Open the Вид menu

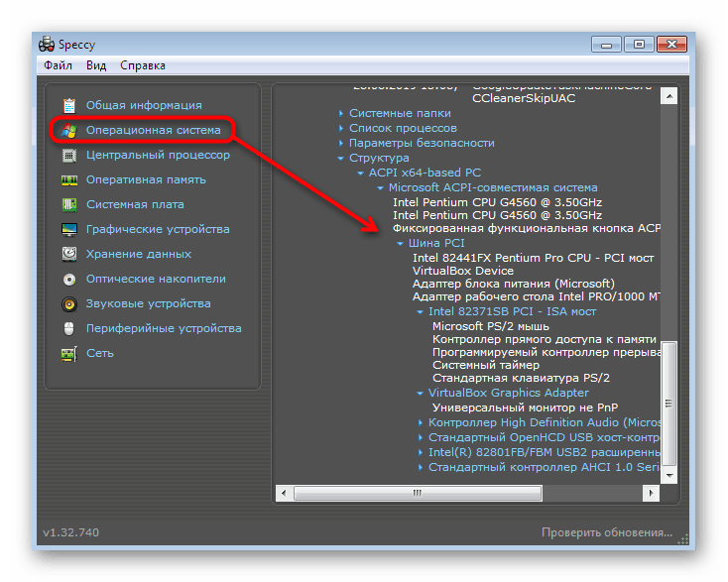pyautogui.click(x=96, y=65)
